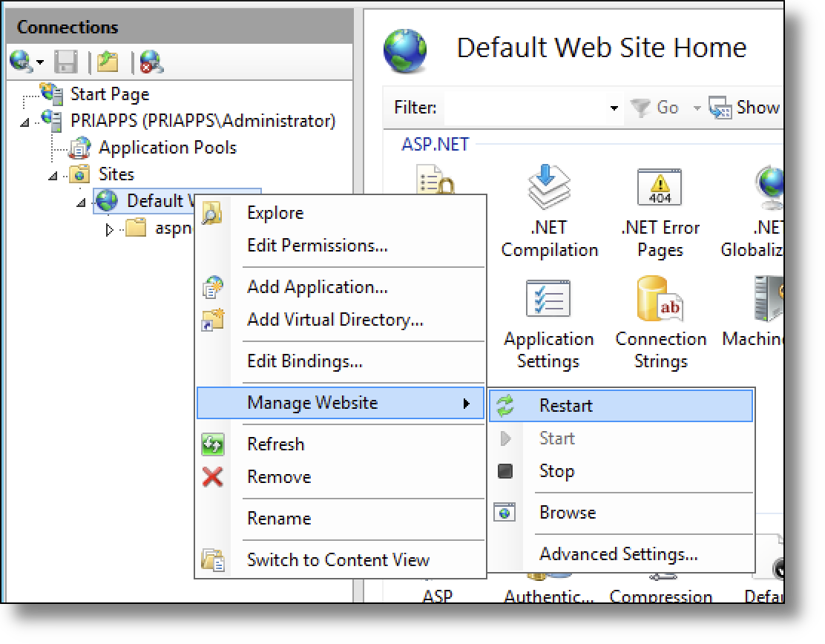This screenshot has height=644, width=825.
Task: Open the Filter combo box dropdown arrow
Action: [x=614, y=108]
